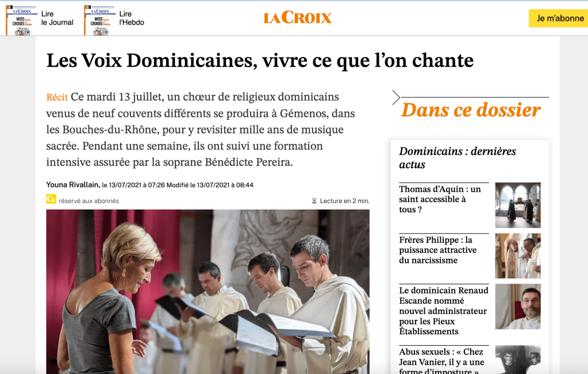588x374 pixels.
Task: Click the Frères Philippe article thumbnail
Action: point(518,255)
